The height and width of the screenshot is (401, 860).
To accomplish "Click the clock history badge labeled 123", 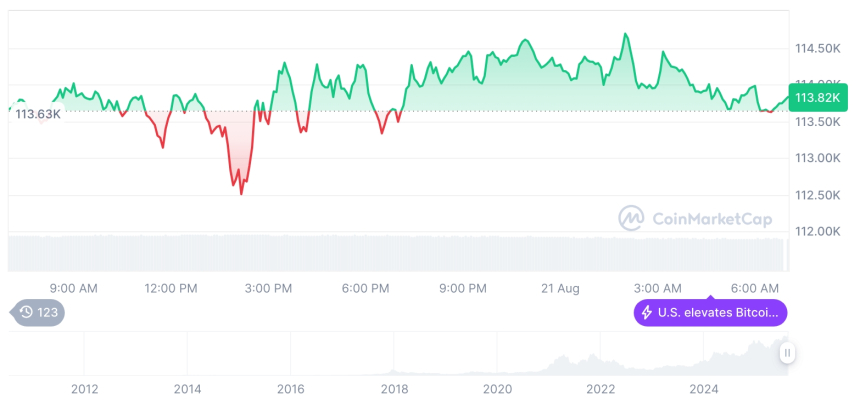I will (38, 312).
